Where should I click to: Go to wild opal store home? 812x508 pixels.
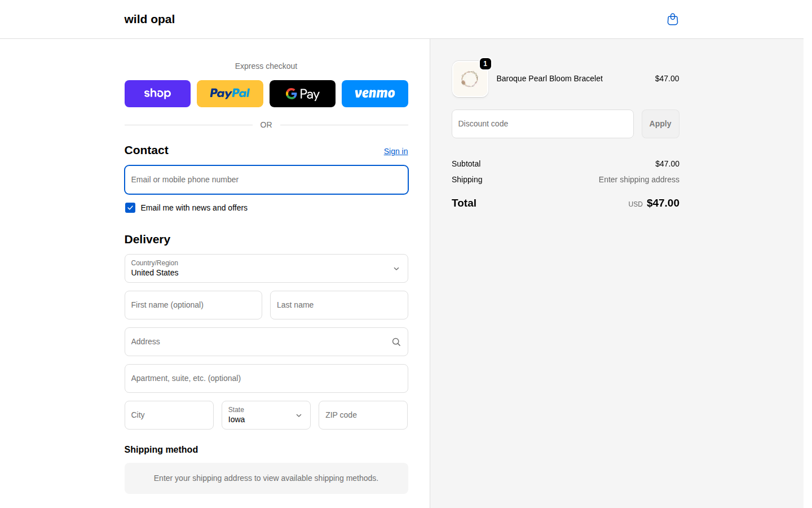149,19
